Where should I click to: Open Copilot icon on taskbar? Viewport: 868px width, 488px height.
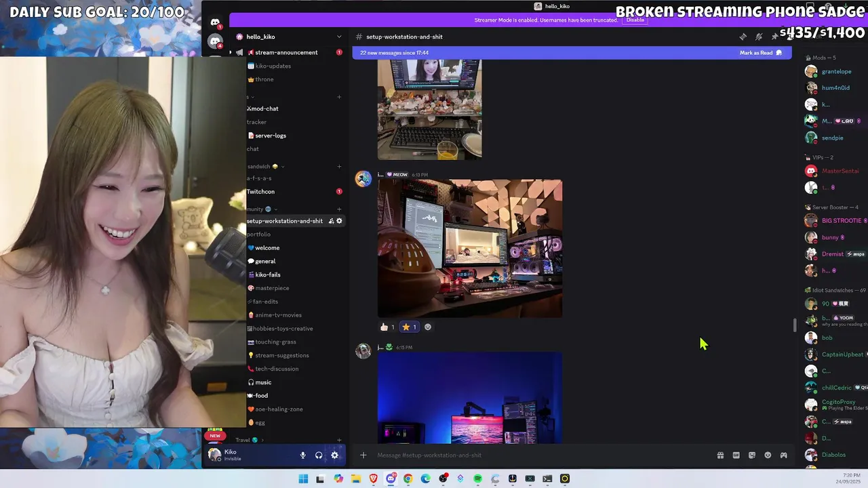click(x=338, y=479)
